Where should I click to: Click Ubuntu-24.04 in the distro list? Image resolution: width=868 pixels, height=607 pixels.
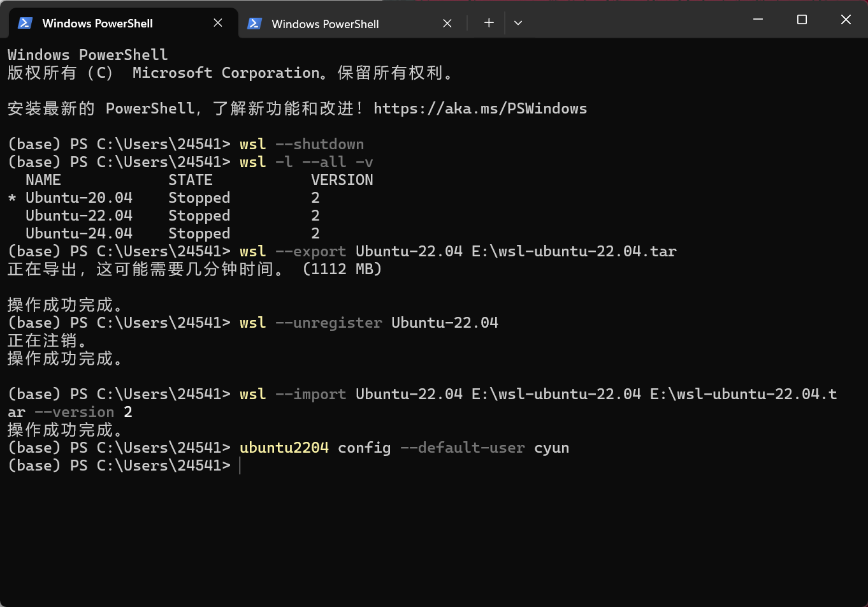pos(79,233)
